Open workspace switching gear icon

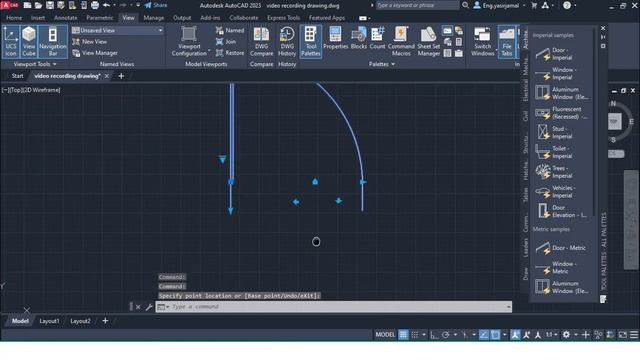pyautogui.click(x=566, y=335)
